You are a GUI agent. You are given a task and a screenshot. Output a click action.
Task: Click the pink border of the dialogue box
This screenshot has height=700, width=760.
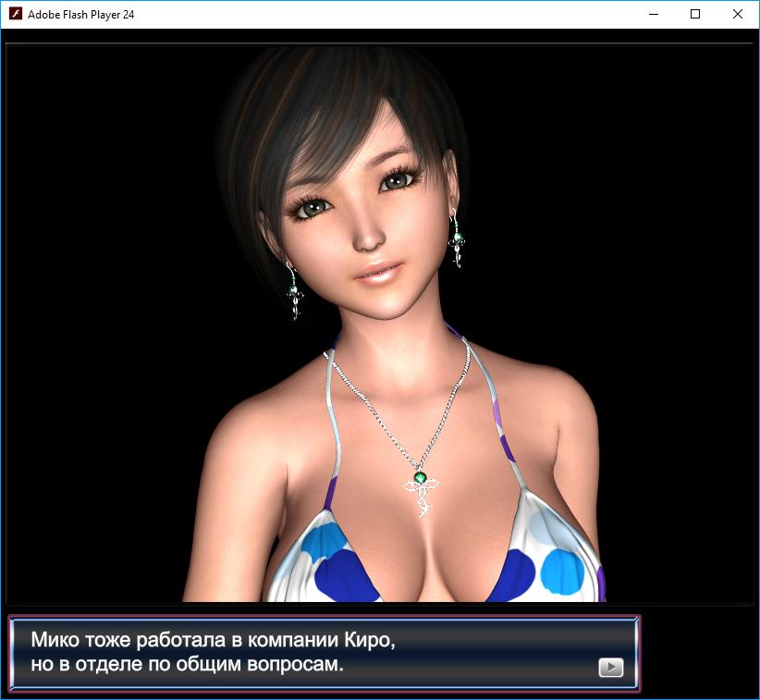coord(324,616)
